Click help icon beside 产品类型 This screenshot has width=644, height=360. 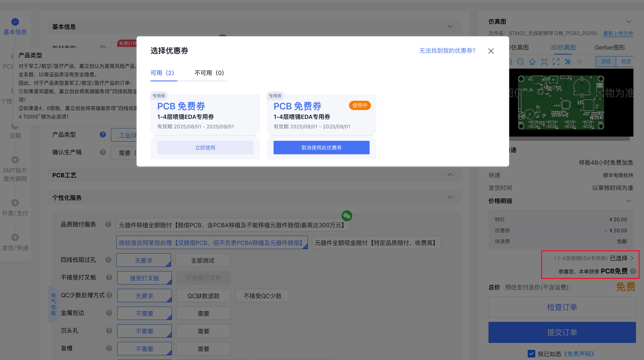(x=103, y=134)
